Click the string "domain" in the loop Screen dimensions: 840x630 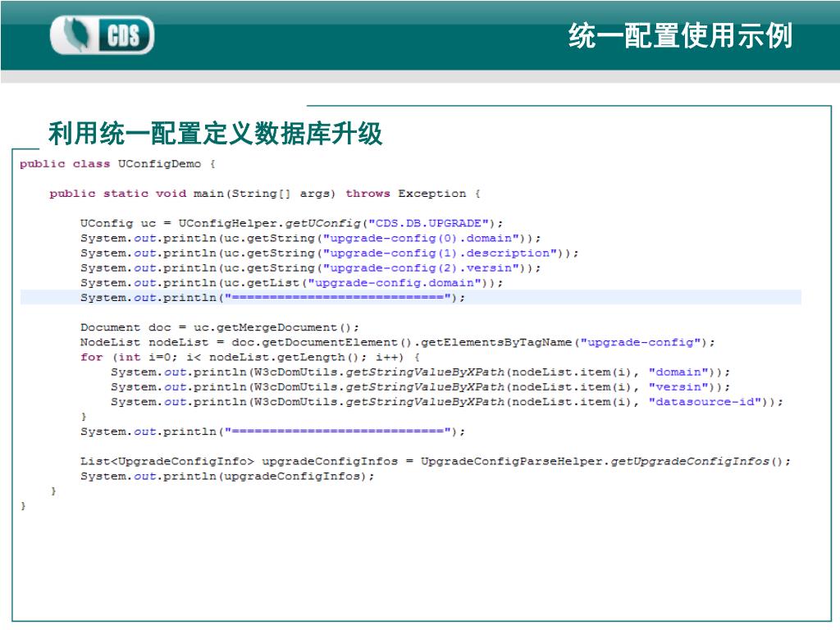click(x=678, y=372)
